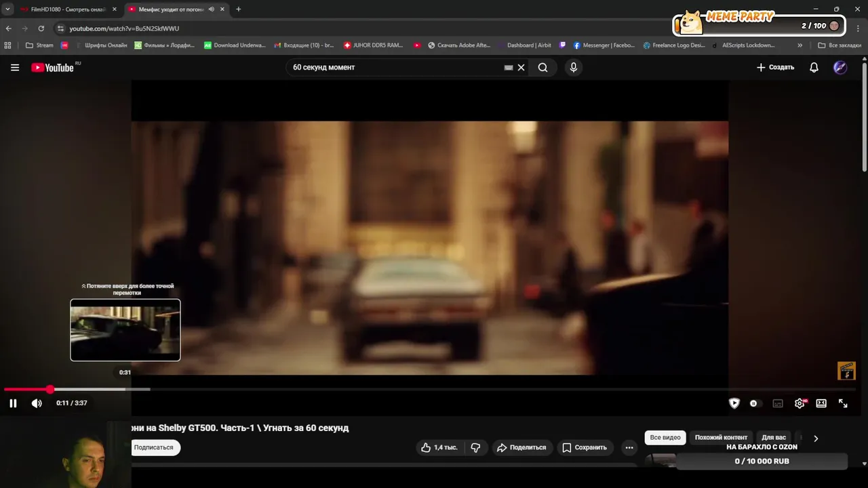
Task: Dislike the video
Action: pyautogui.click(x=475, y=447)
